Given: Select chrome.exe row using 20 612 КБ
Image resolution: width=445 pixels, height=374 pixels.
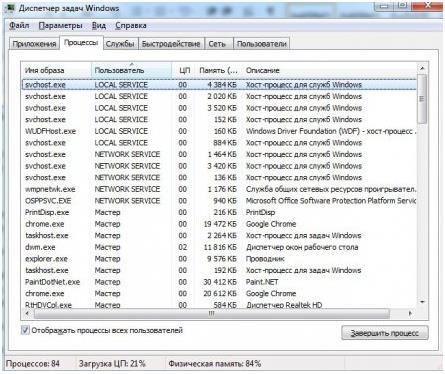Looking at the screenshot, I should point(219,293).
